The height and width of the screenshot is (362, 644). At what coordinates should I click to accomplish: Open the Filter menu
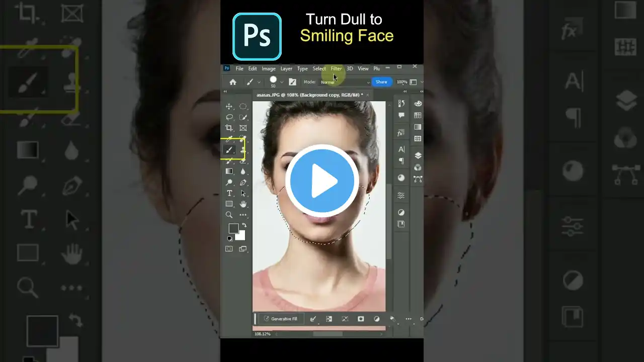coord(336,68)
